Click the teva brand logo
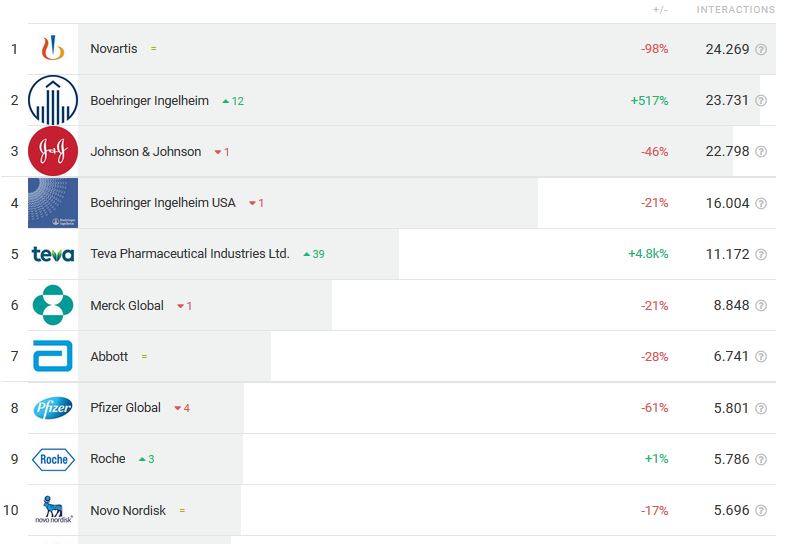This screenshot has height=544, width=786. pos(53,254)
